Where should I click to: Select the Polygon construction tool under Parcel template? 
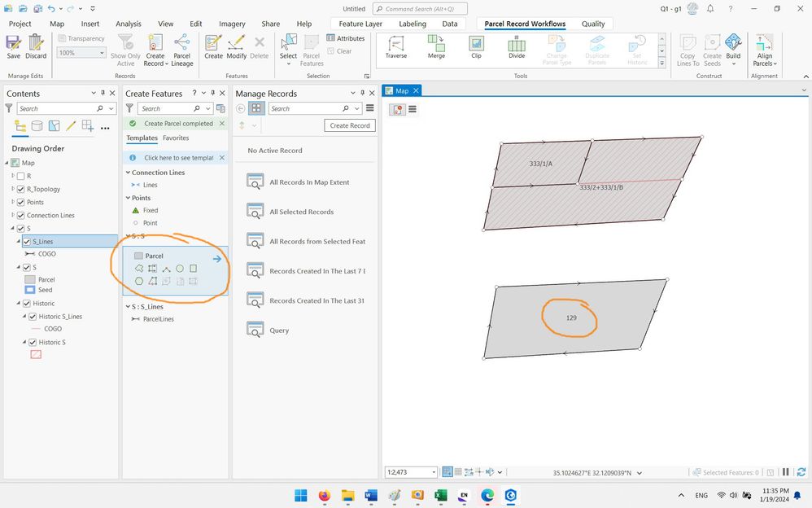point(139,269)
